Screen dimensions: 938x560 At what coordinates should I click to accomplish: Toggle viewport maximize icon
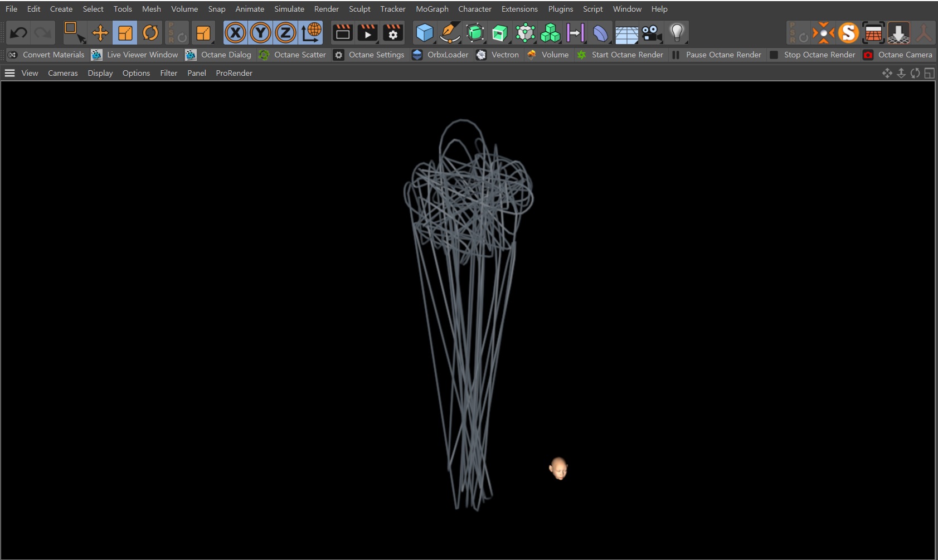[929, 73]
